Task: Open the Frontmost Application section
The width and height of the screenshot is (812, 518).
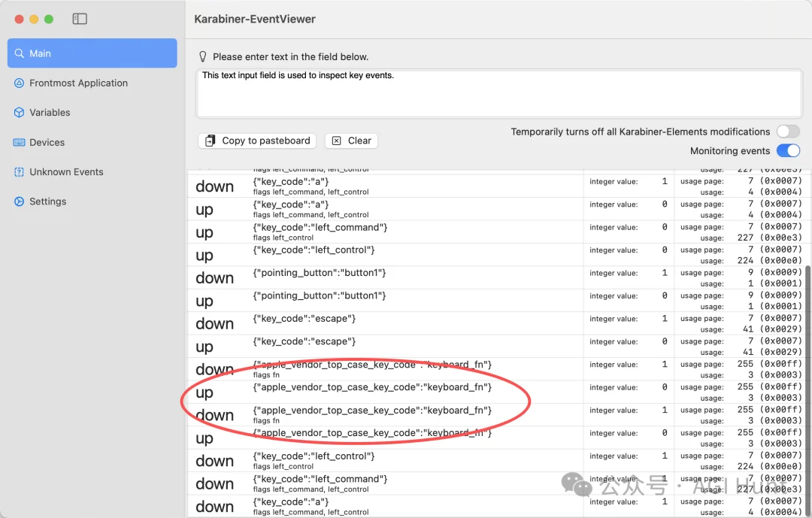Action: click(x=78, y=83)
